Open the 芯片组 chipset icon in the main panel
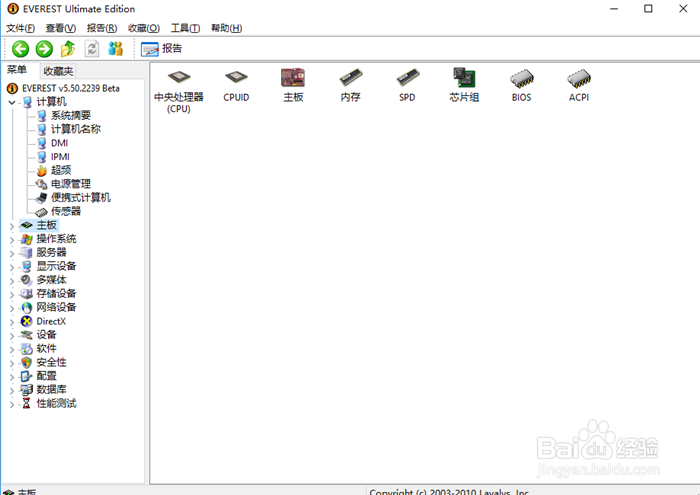The width and height of the screenshot is (700, 495). (x=464, y=86)
